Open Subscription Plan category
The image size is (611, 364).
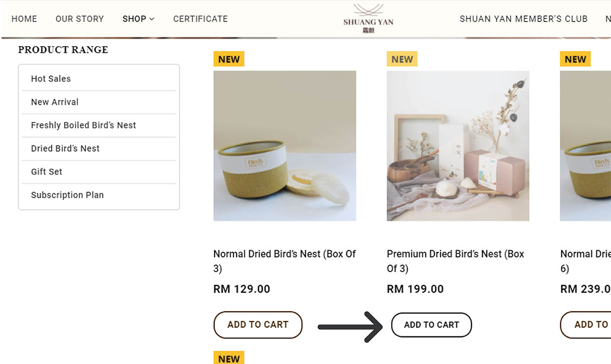[67, 195]
